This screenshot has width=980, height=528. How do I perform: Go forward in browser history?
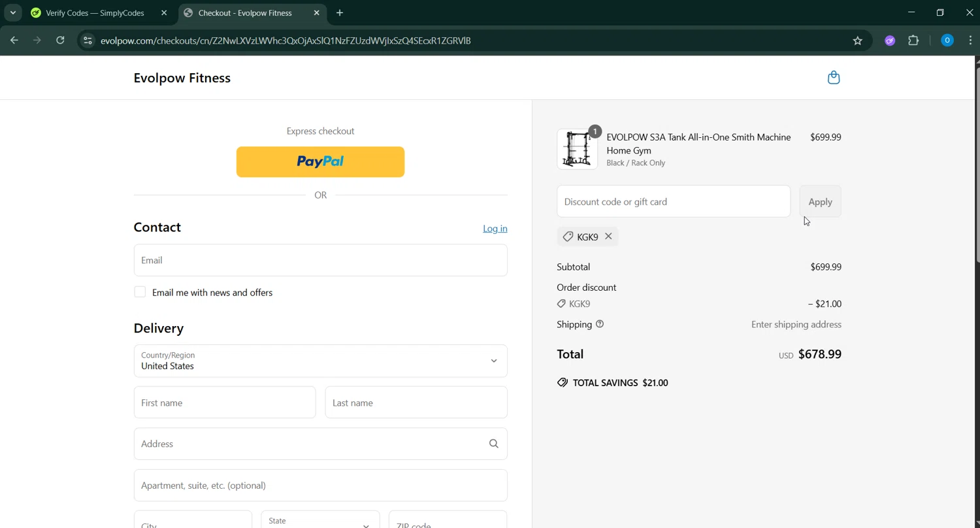(37, 41)
